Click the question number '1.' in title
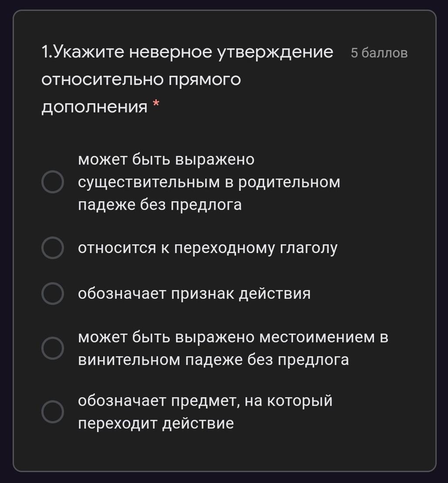This screenshot has height=483, width=448. [x=47, y=52]
